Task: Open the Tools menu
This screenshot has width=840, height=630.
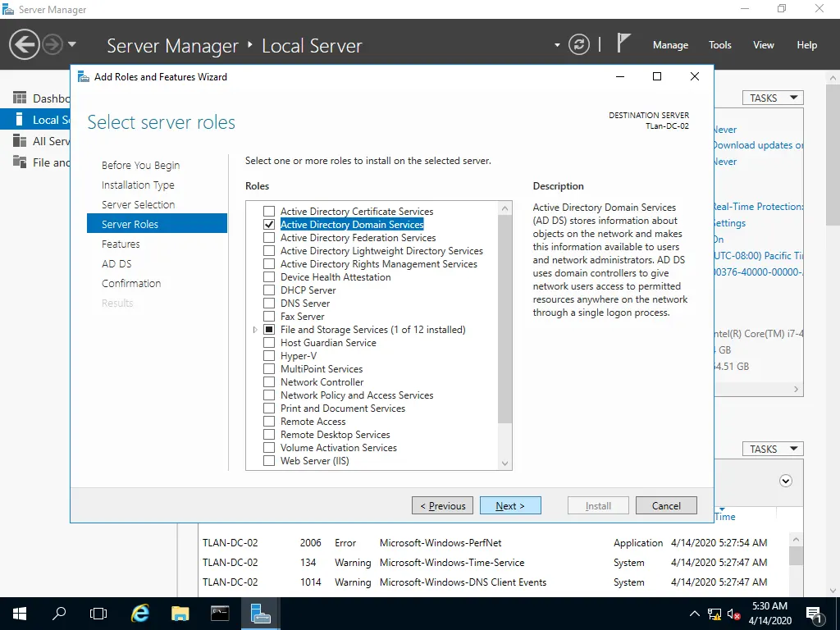Action: click(720, 45)
